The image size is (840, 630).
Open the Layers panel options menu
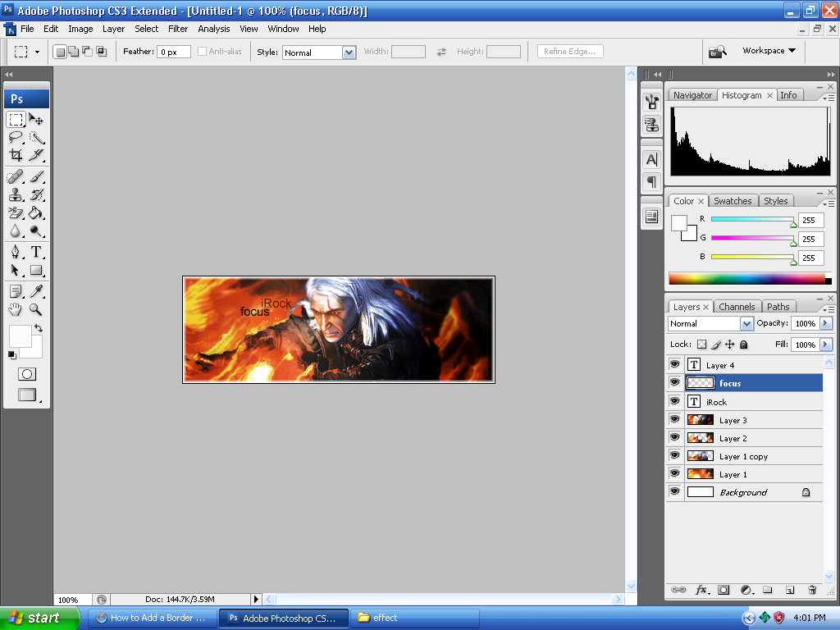pos(829,309)
